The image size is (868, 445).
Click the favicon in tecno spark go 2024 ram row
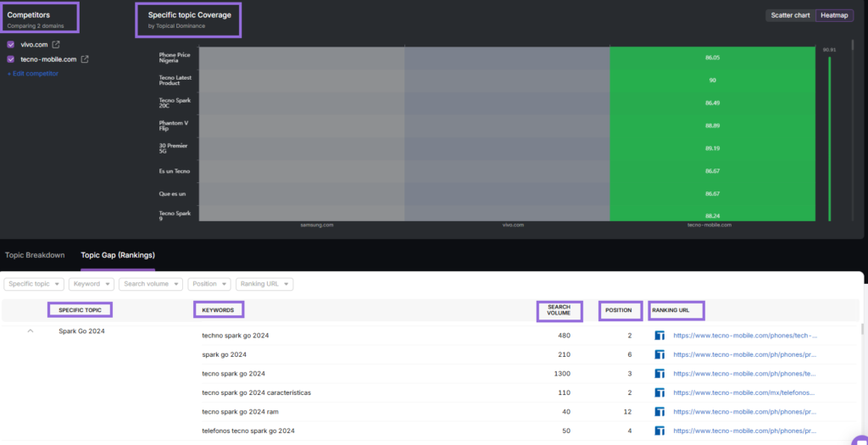click(x=659, y=412)
